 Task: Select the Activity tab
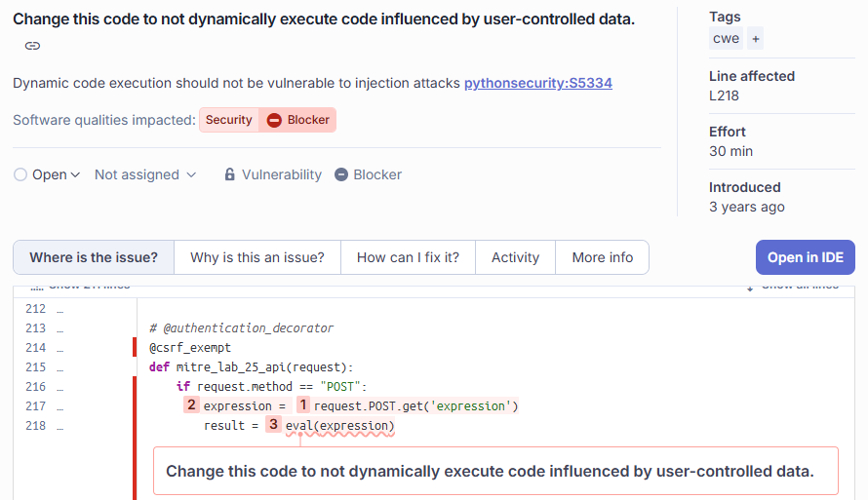515,257
